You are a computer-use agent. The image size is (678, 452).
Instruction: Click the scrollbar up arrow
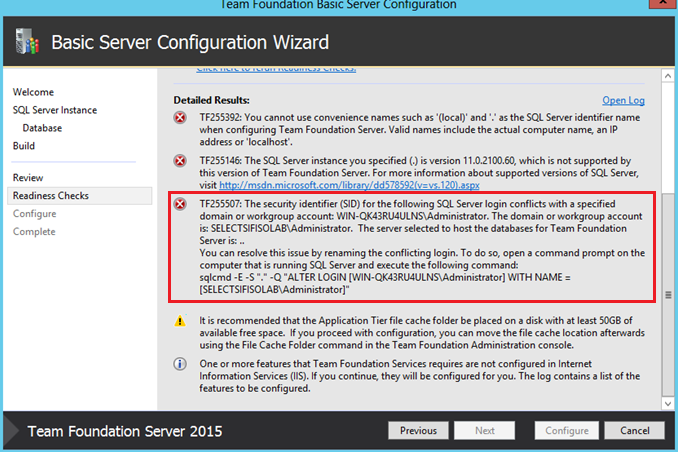[668, 76]
